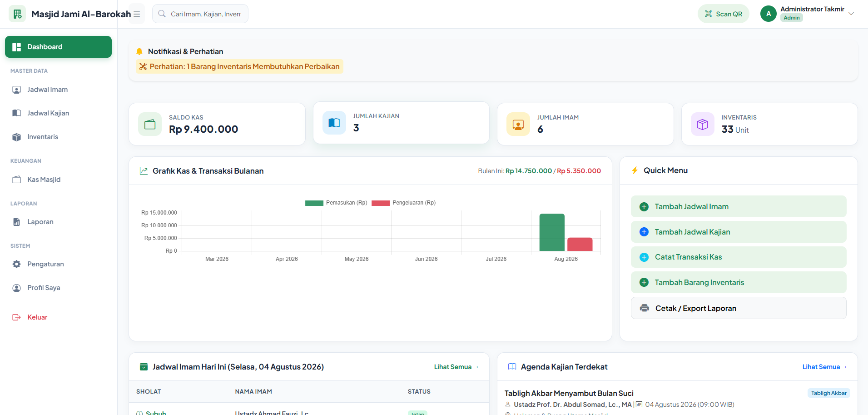Open the Laporan sidebar item

[x=58, y=222]
